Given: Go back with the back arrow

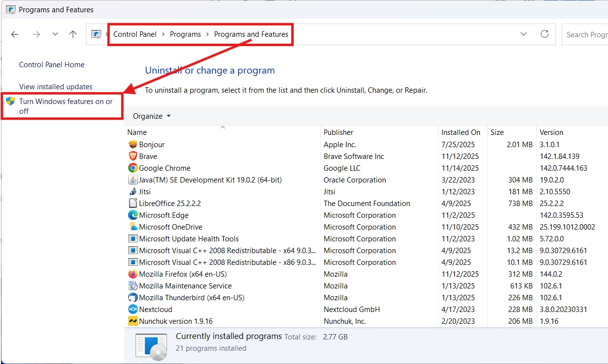Looking at the screenshot, I should 15,34.
